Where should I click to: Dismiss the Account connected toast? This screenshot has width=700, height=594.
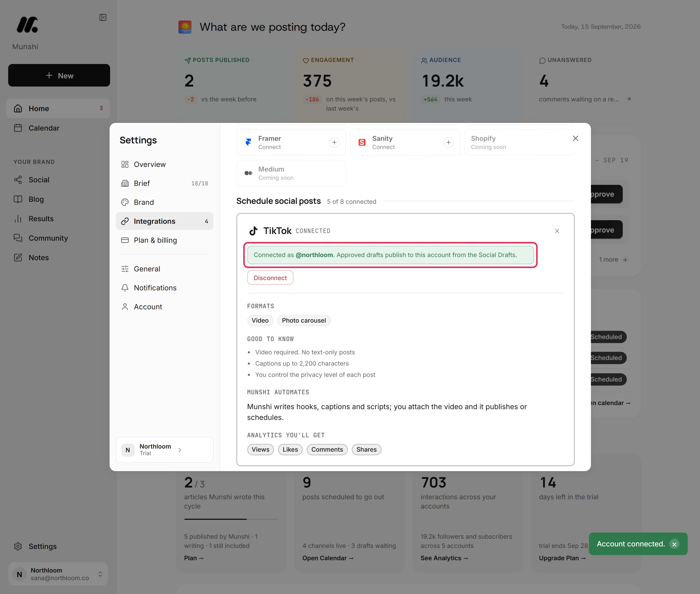coord(674,544)
